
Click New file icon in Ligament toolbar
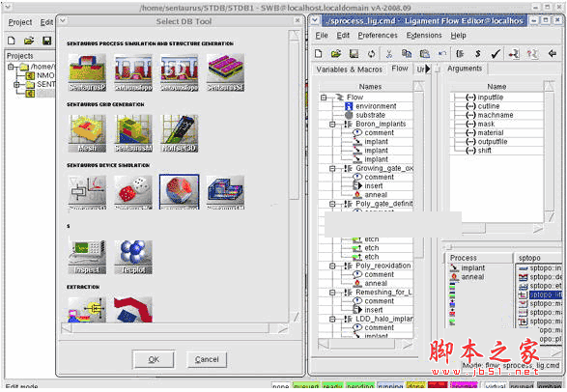coord(318,54)
